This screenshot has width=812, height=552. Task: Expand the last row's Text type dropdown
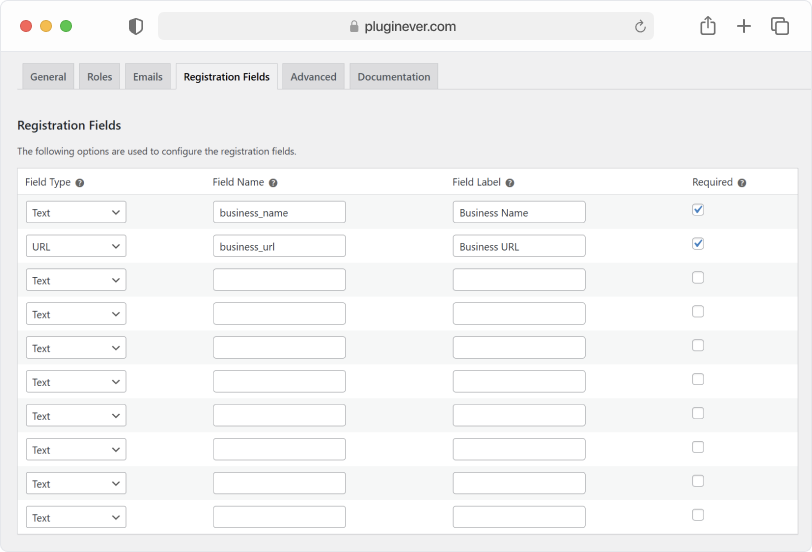tap(76, 518)
